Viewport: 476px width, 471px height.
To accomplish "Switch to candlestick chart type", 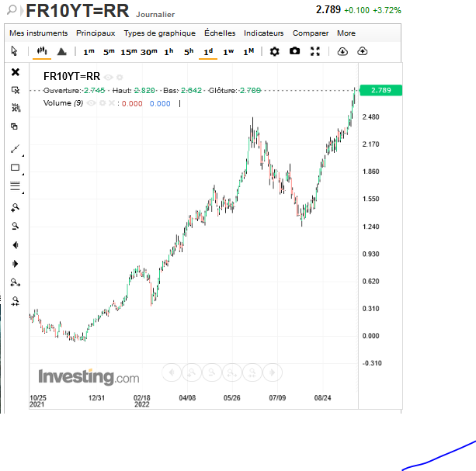I will pyautogui.click(x=42, y=50).
